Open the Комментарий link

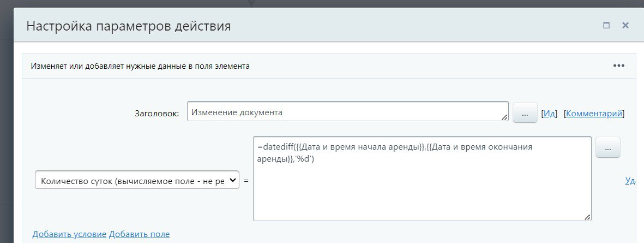(x=593, y=114)
